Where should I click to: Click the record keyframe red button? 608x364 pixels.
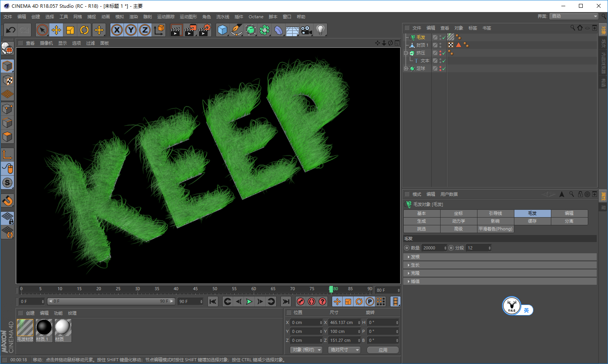301,301
